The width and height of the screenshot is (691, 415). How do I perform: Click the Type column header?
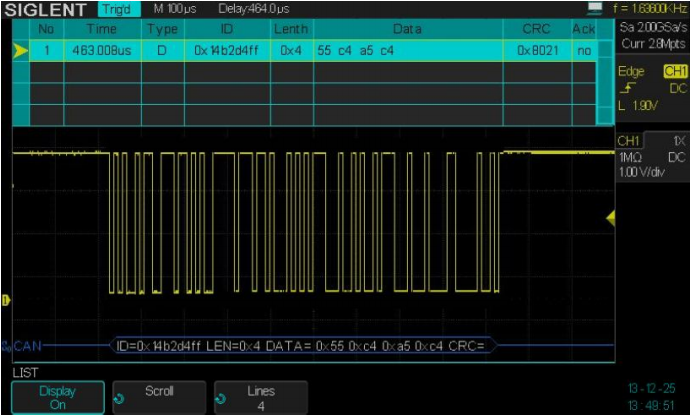pos(162,29)
